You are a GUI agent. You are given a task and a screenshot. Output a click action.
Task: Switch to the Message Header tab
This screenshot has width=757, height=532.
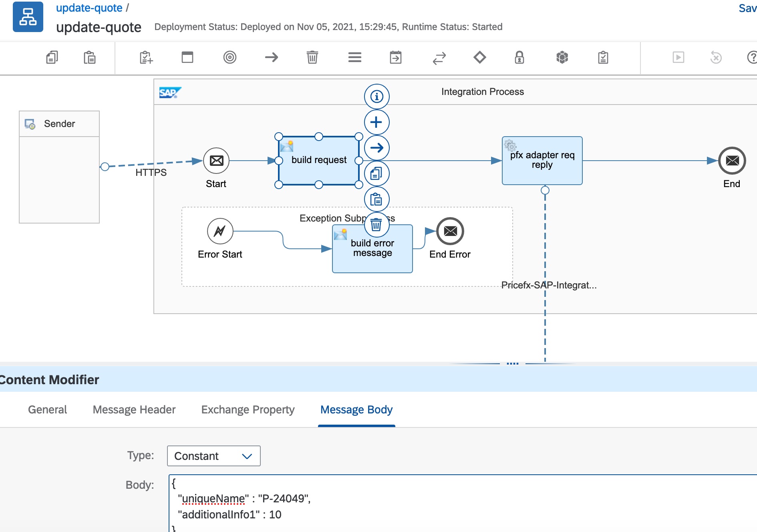134,409
